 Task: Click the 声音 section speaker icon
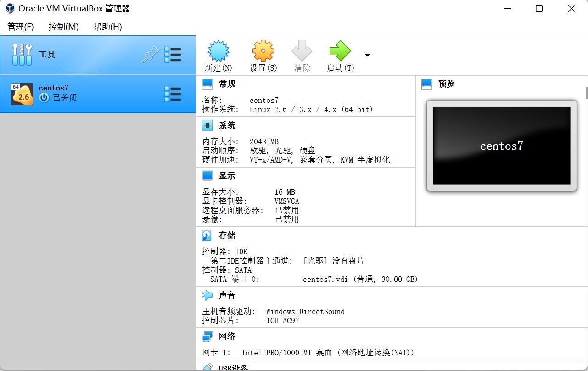click(207, 295)
